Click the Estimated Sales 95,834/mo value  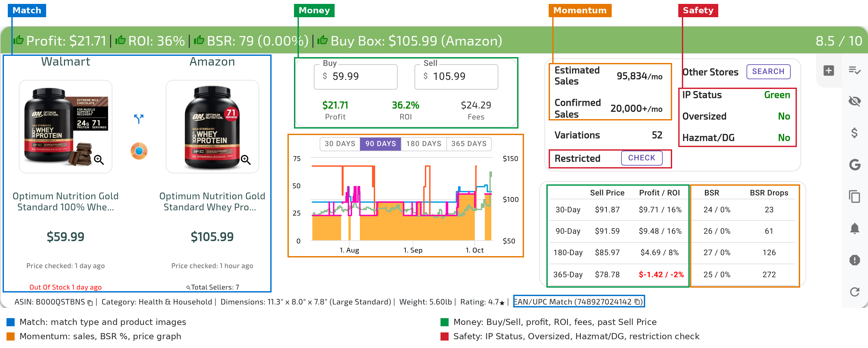coord(639,76)
